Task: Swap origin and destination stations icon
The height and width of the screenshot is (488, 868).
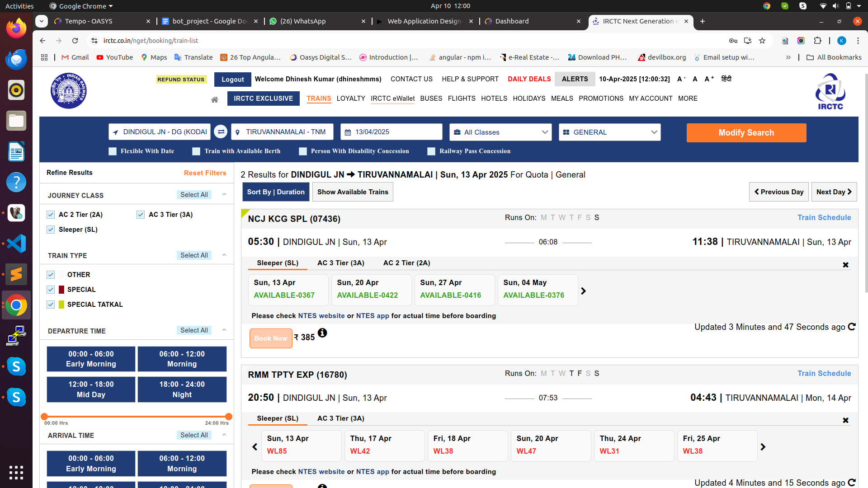Action: [221, 132]
